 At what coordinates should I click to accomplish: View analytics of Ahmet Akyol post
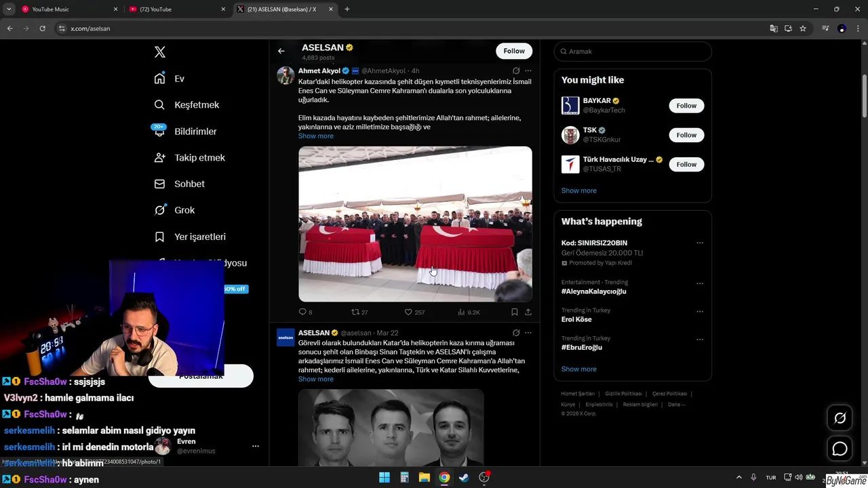coord(469,312)
